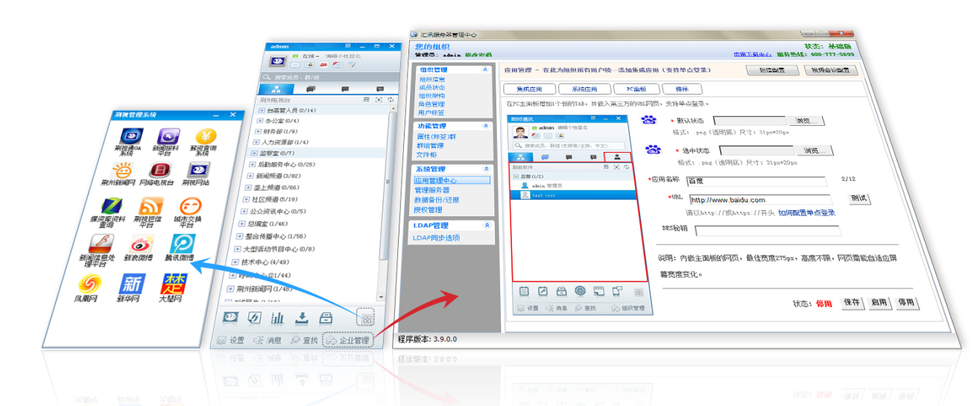
Task: Open 角色管理 in the sidebar
Action: click(x=432, y=104)
